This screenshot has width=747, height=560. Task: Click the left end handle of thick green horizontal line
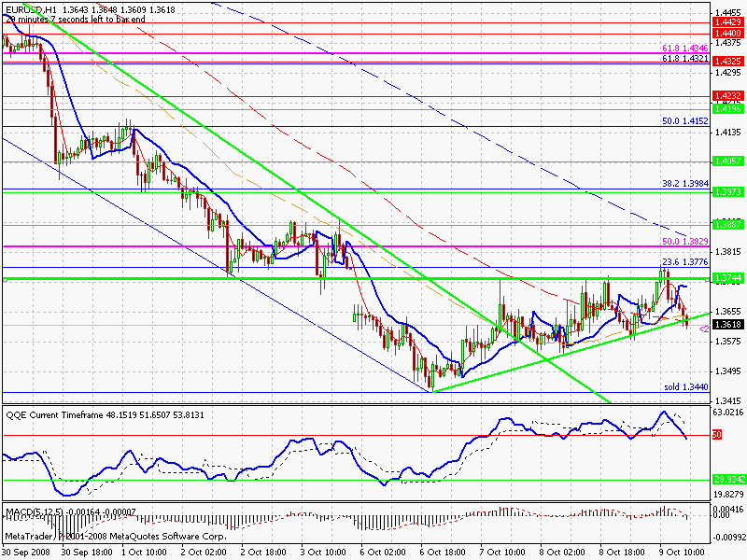coord(5,281)
